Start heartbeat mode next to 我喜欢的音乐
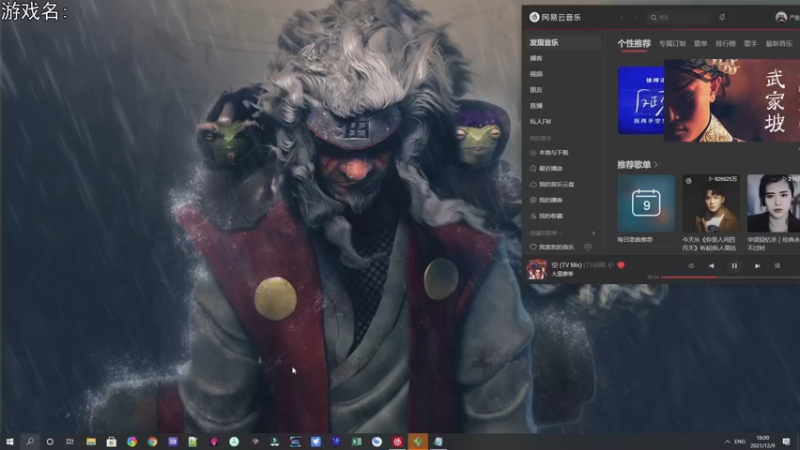800x450 pixels. [x=588, y=247]
